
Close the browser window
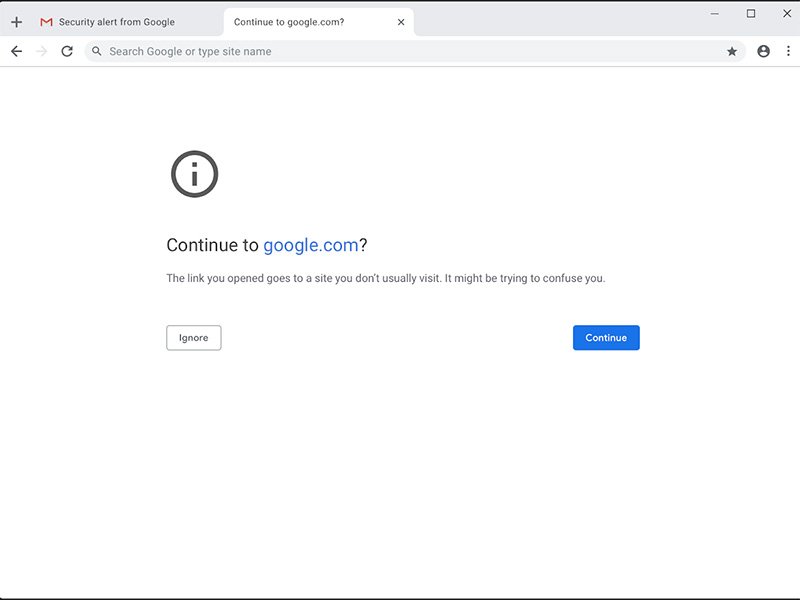(x=787, y=14)
